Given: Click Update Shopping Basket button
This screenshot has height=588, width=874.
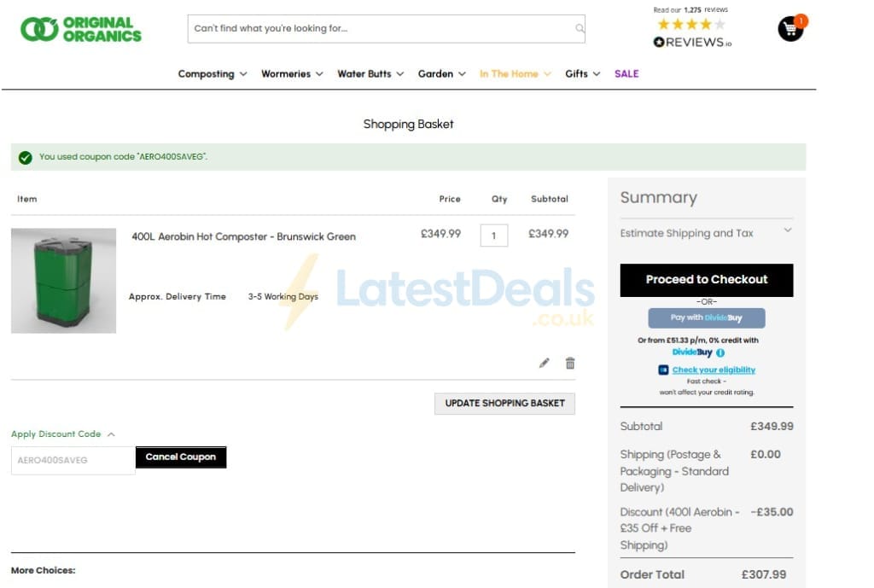Looking at the screenshot, I should coord(504,404).
